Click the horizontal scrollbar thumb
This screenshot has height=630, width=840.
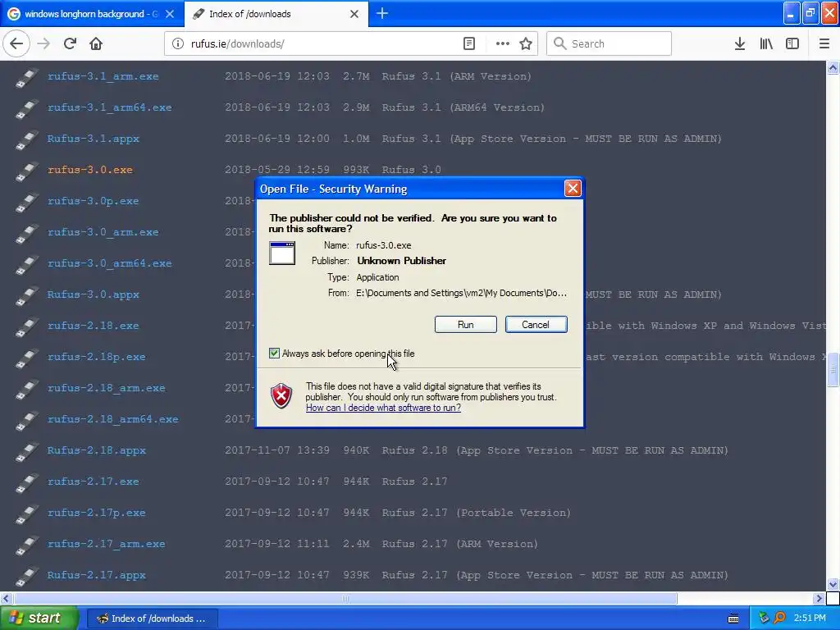click(x=345, y=598)
